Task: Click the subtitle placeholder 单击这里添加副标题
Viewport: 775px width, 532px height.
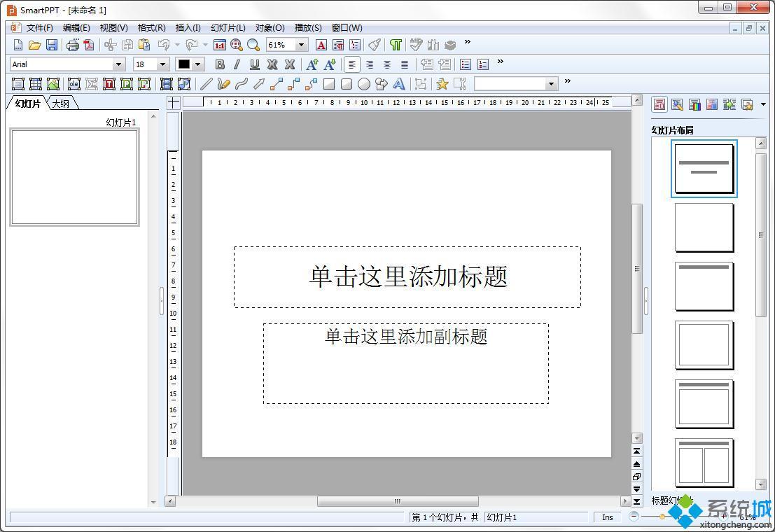Action: [406, 363]
